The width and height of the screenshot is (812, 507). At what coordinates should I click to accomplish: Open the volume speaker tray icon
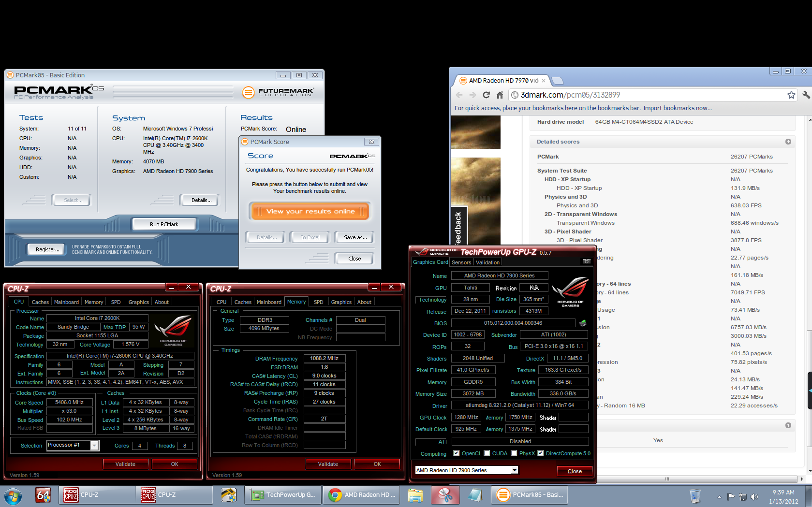(x=754, y=496)
